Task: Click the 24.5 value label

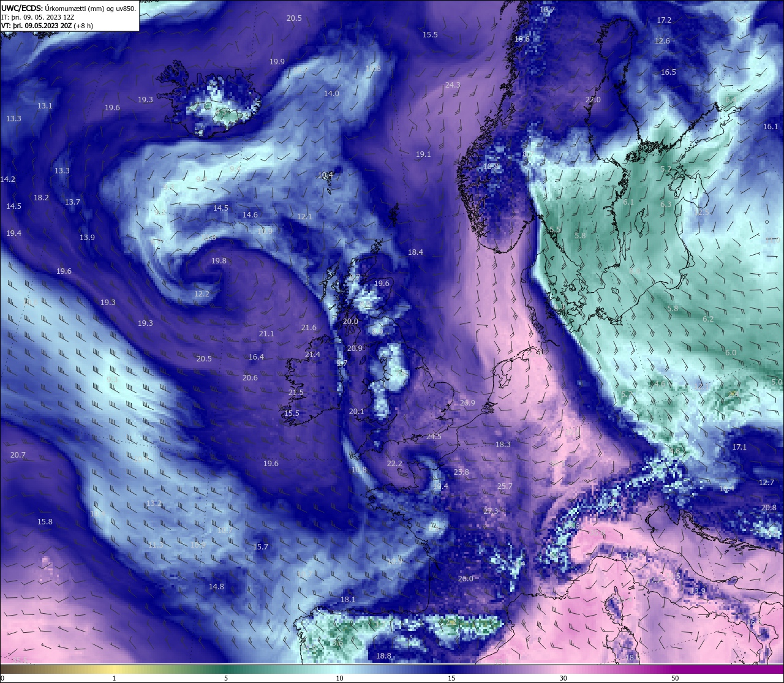Action: (434, 437)
